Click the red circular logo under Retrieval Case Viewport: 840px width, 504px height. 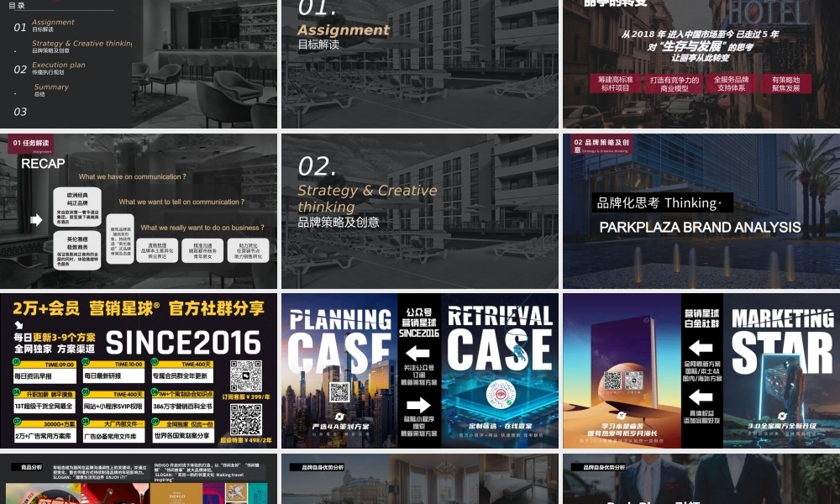(500, 393)
